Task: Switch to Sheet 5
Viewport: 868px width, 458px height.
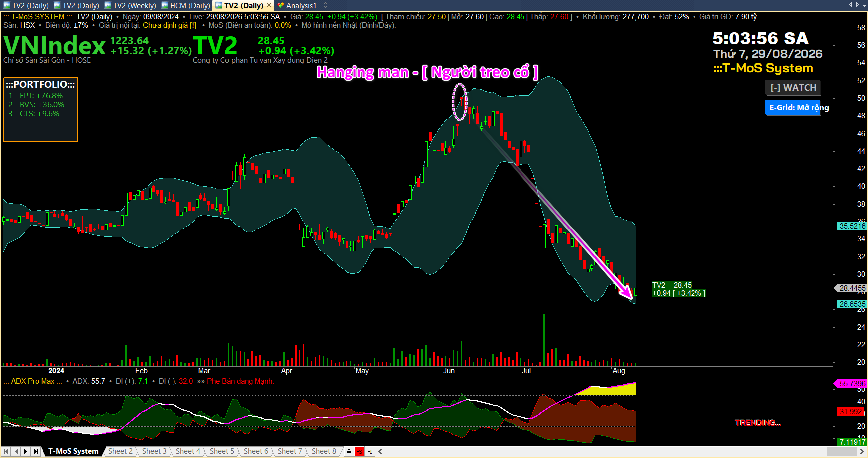Action: tap(222, 451)
